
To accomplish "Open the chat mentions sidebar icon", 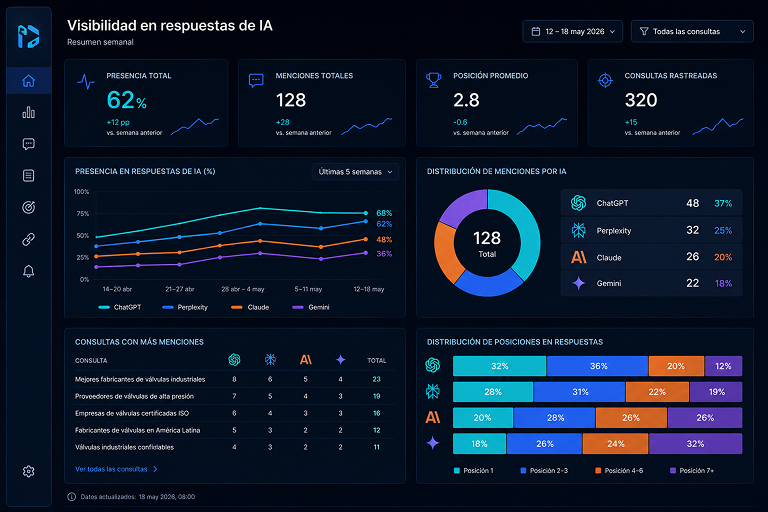I will pyautogui.click(x=28, y=144).
